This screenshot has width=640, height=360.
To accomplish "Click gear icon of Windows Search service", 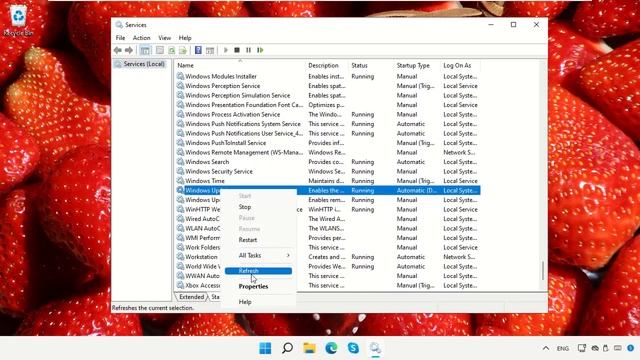I will coord(180,162).
